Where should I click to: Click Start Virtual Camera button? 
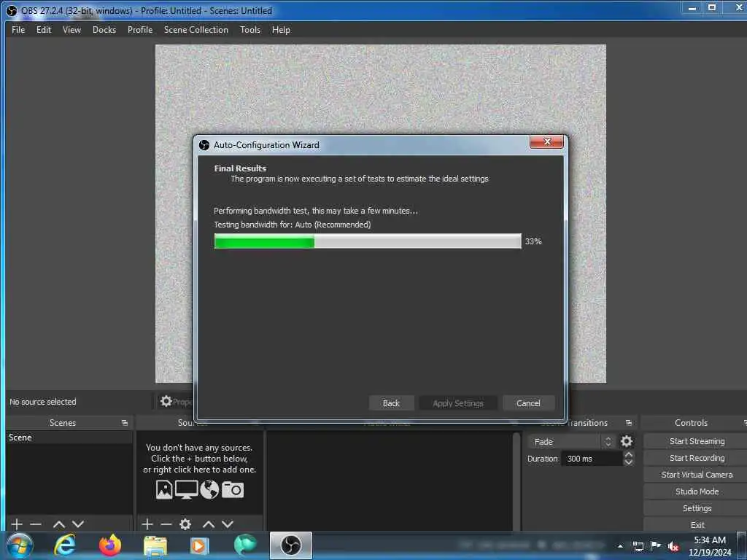pos(697,474)
